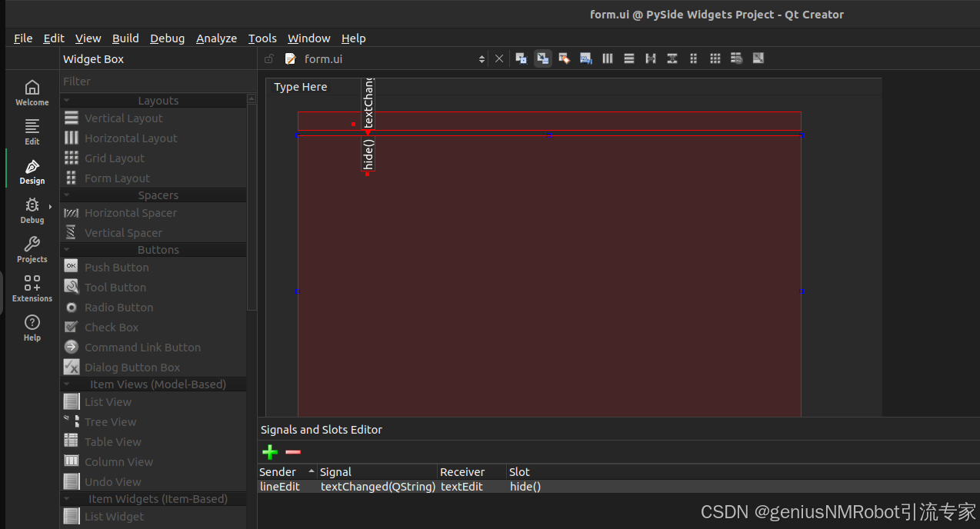Screen dimensions: 980x529
Task: Click the Break Layout toolbar icon
Action: 736,58
